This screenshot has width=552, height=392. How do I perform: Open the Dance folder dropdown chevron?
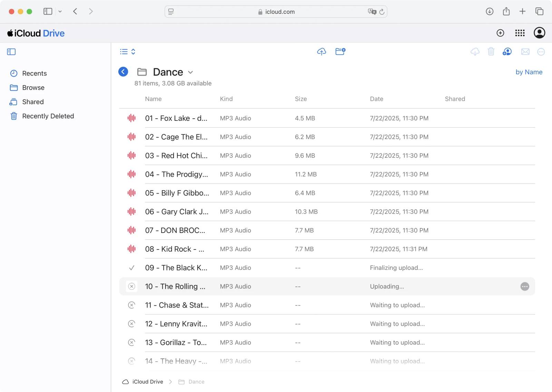(190, 72)
